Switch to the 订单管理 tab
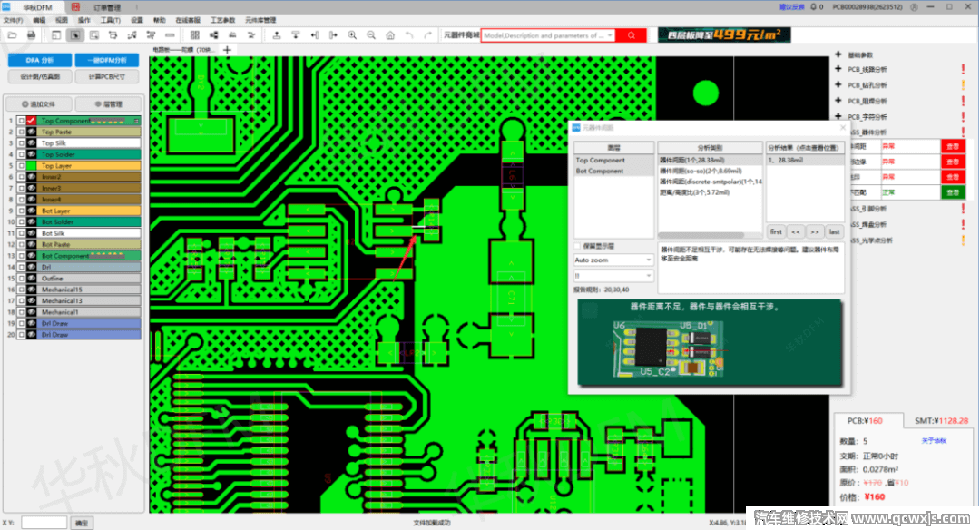The height and width of the screenshot is (530, 980). tap(107, 6)
